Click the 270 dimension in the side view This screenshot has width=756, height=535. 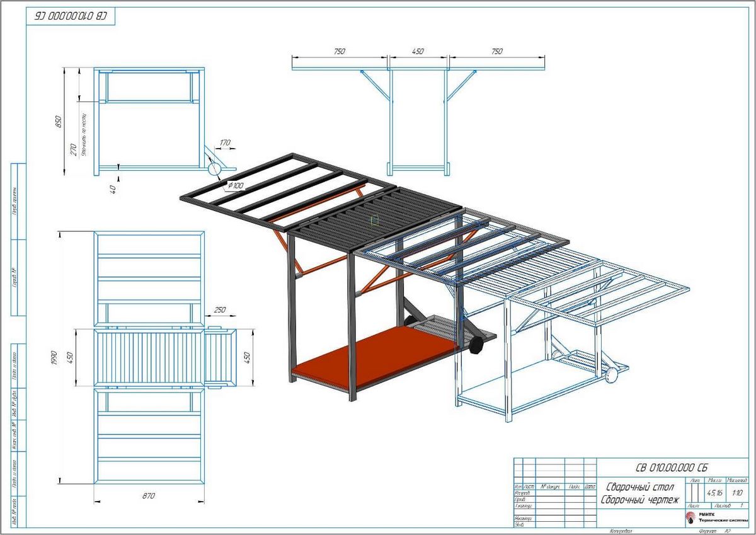(73, 149)
